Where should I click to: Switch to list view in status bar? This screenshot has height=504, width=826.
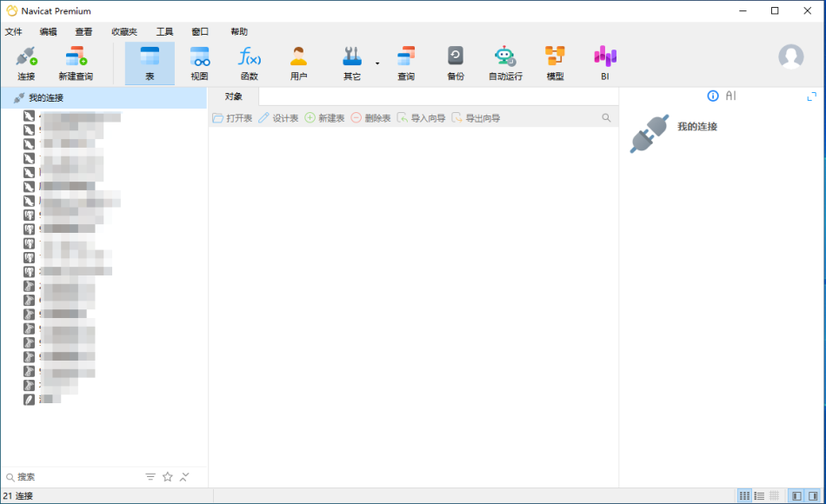point(761,496)
